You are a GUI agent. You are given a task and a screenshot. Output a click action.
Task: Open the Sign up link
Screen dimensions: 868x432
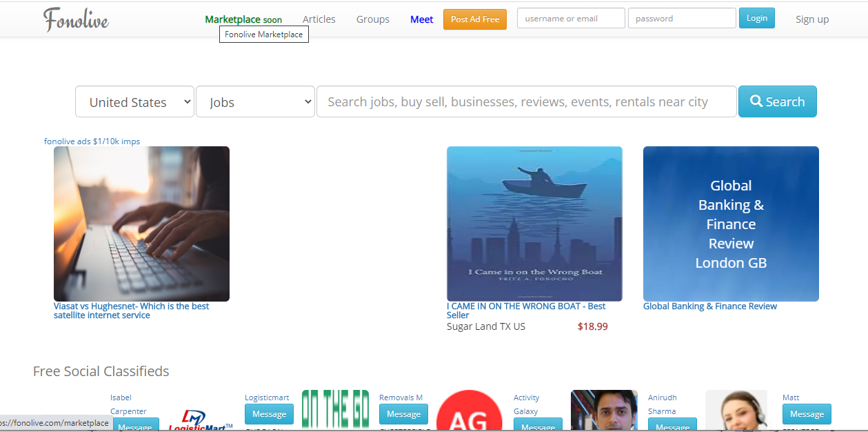[812, 19]
